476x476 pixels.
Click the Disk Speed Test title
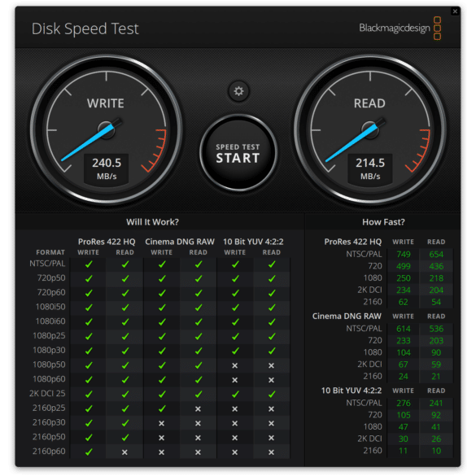(x=85, y=28)
